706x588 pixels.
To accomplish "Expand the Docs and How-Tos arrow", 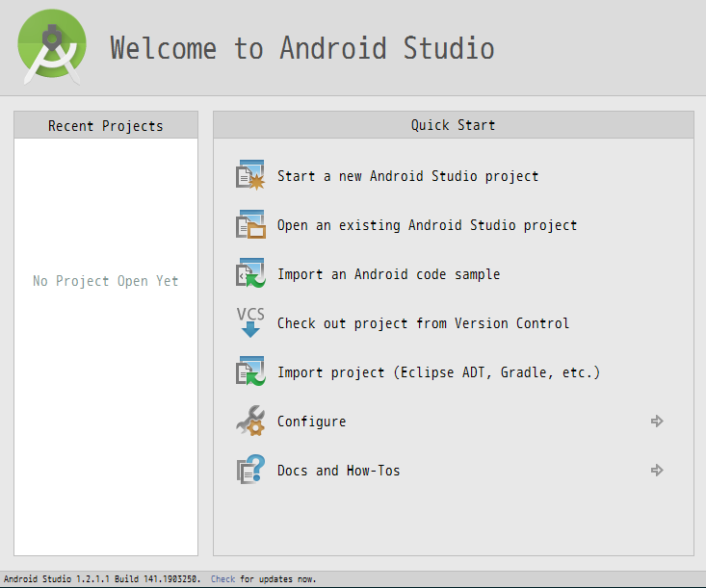I will (657, 471).
